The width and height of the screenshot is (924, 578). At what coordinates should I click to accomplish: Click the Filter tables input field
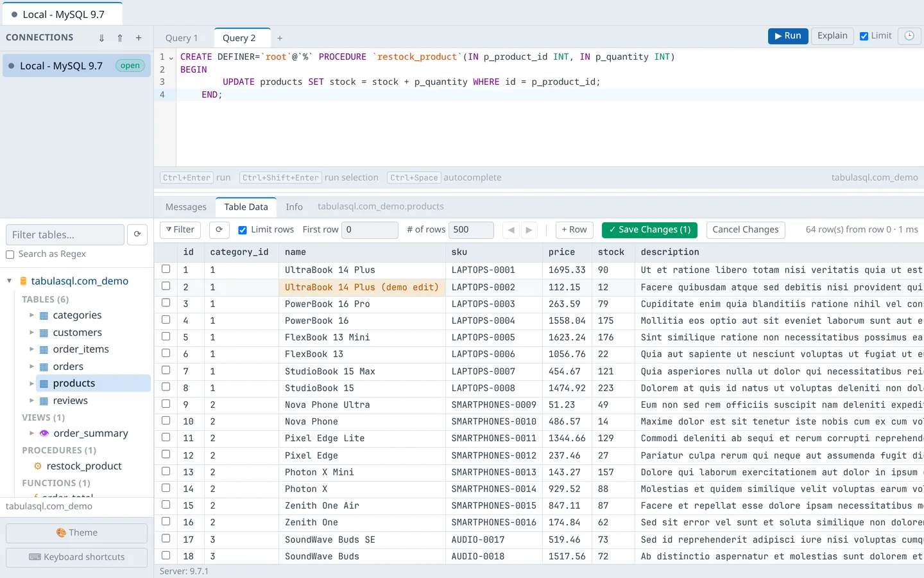point(65,234)
